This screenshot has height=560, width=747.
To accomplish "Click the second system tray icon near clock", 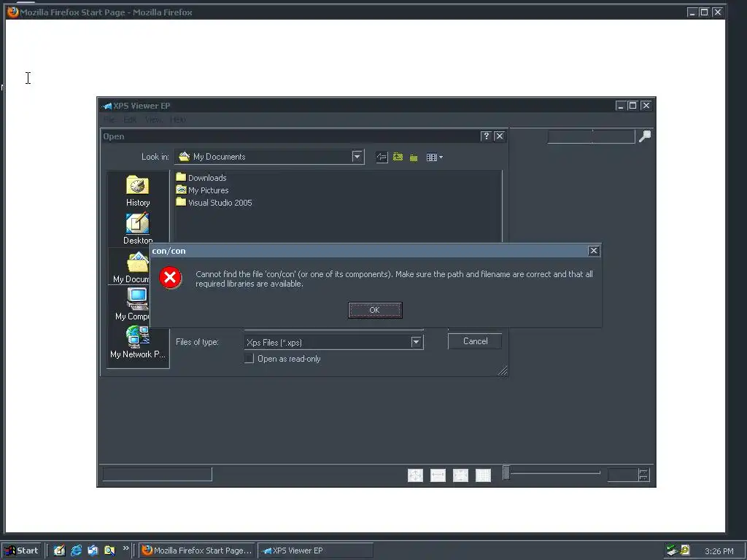I will point(684,551).
